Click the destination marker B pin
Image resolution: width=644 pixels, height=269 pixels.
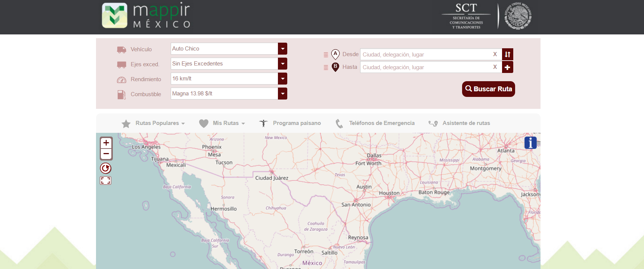click(x=335, y=67)
